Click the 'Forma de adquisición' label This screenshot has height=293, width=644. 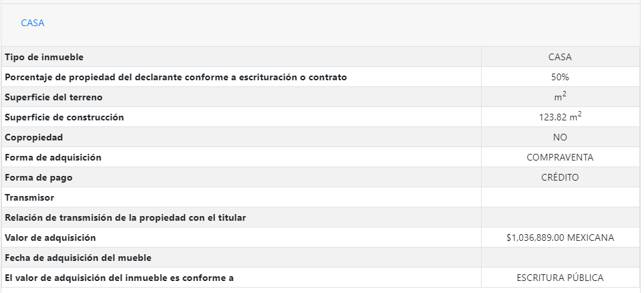(53, 157)
